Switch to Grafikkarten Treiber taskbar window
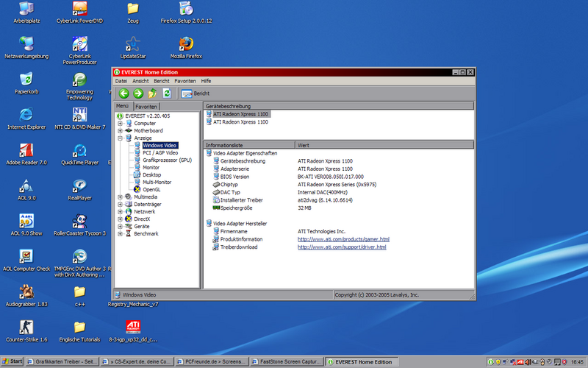 click(x=62, y=362)
